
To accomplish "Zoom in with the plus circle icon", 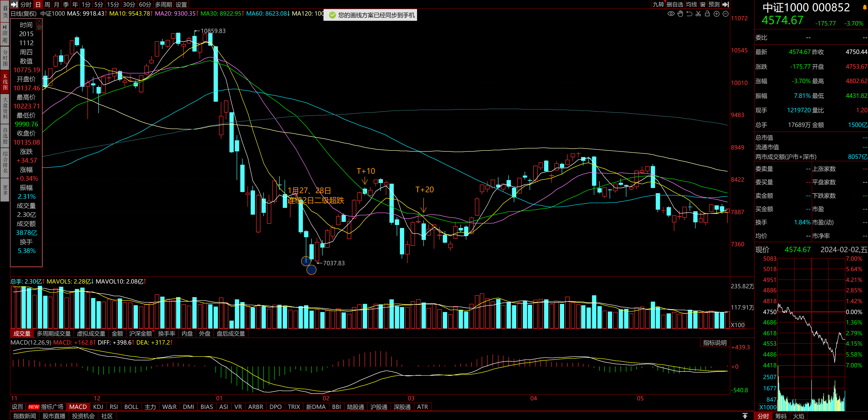I will 716,14.
